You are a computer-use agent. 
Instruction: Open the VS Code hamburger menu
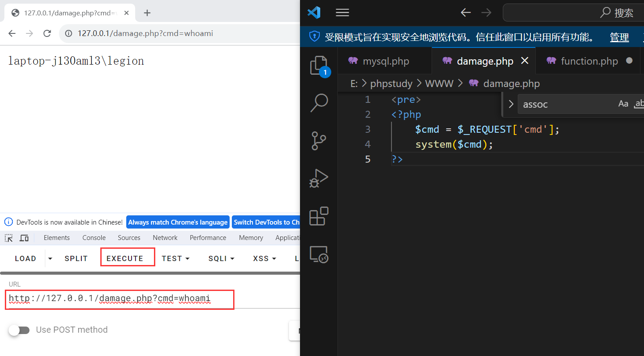click(x=342, y=13)
